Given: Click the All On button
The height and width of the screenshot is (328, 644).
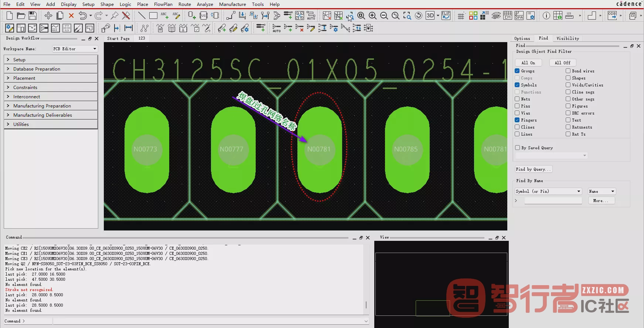Looking at the screenshot, I should tap(528, 63).
